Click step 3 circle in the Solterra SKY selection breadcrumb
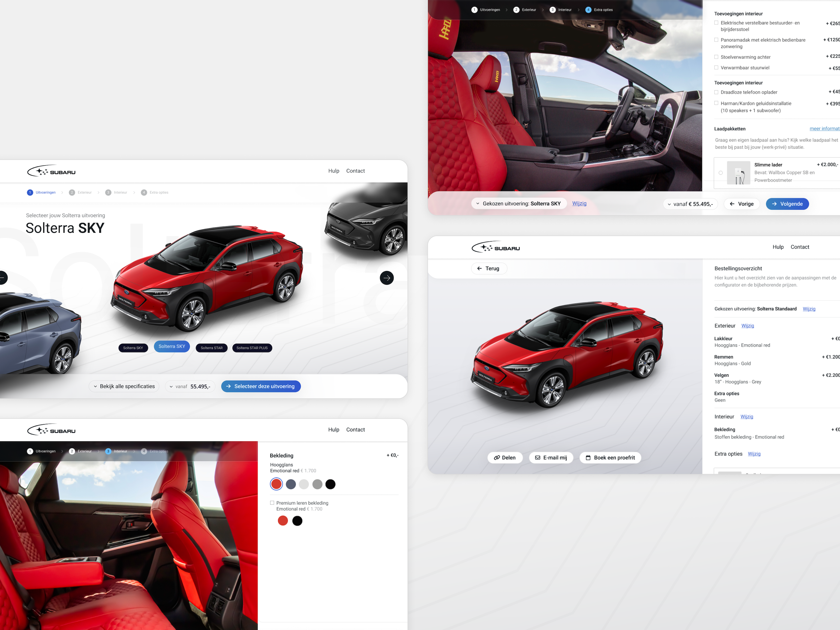 click(108, 193)
